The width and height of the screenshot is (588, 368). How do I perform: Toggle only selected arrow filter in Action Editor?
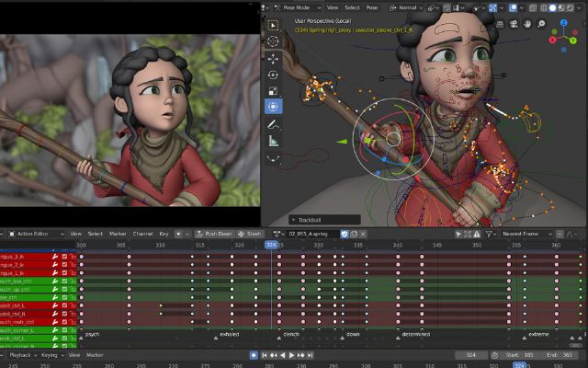point(458,234)
